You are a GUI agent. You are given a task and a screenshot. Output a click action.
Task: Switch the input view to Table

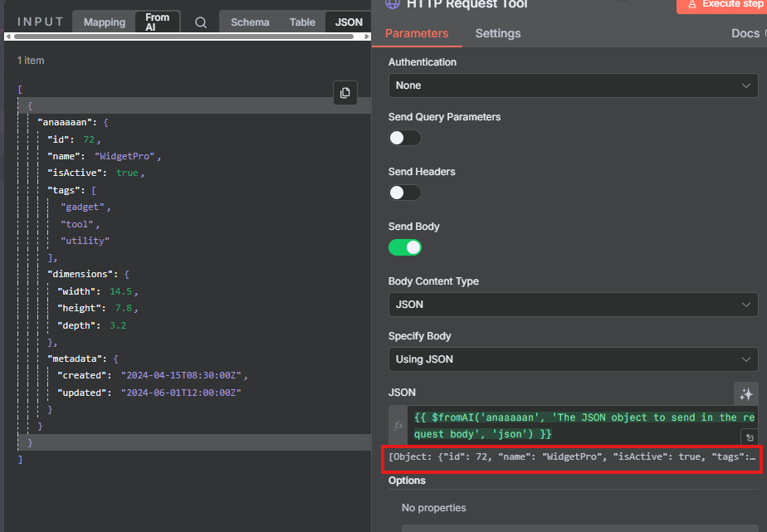click(x=302, y=22)
